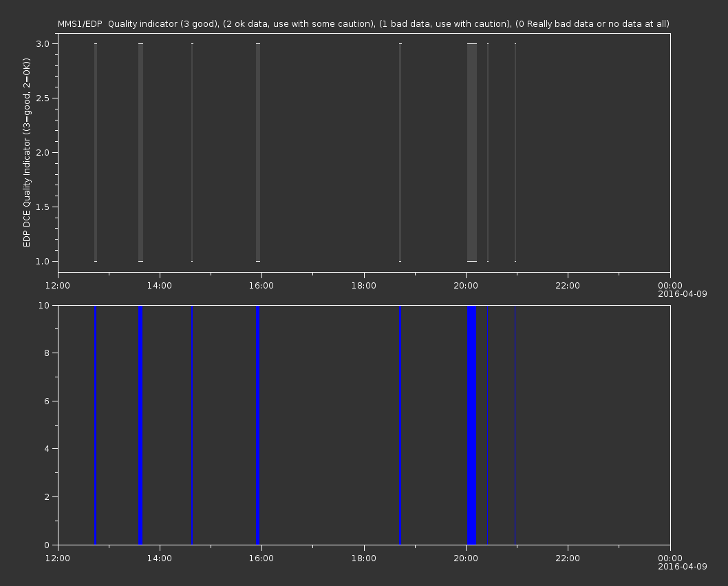Click the 22:00 label under the bottom plot
The image size is (728, 586).
tap(568, 558)
